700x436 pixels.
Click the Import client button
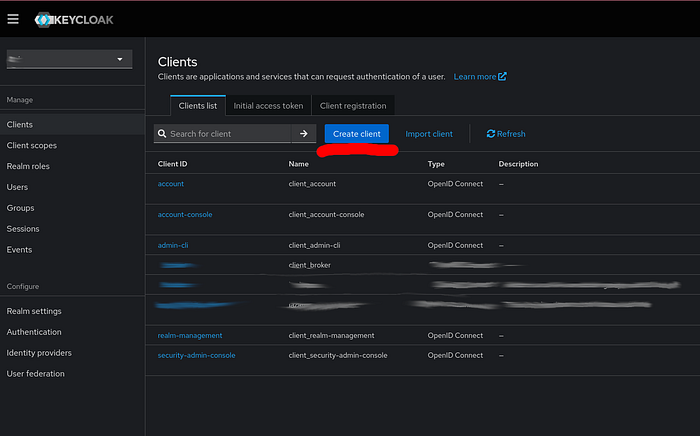tap(429, 134)
